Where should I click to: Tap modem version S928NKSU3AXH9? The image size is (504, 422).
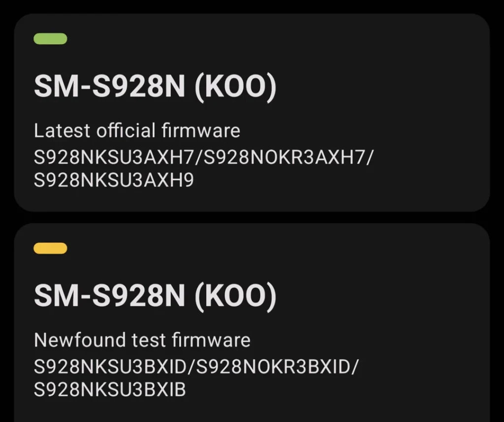(114, 180)
